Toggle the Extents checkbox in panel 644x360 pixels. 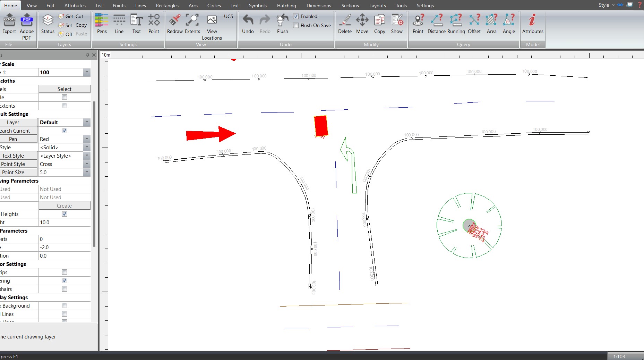(x=65, y=106)
